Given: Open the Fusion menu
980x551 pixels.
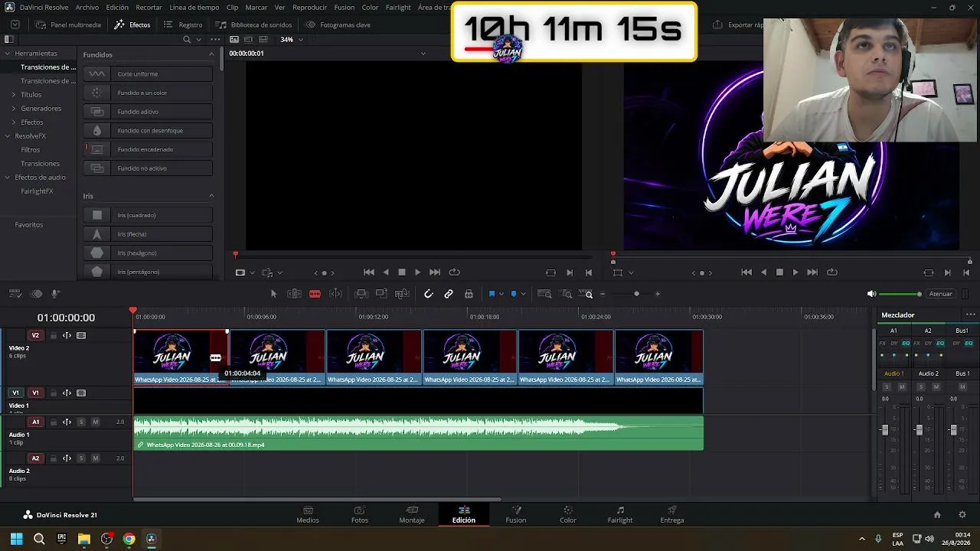Looking at the screenshot, I should tap(345, 7).
